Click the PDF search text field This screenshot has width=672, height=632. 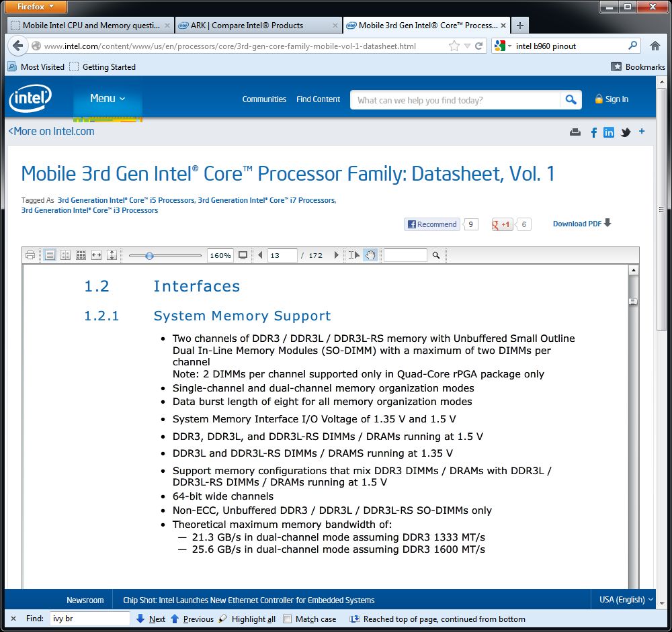[405, 255]
